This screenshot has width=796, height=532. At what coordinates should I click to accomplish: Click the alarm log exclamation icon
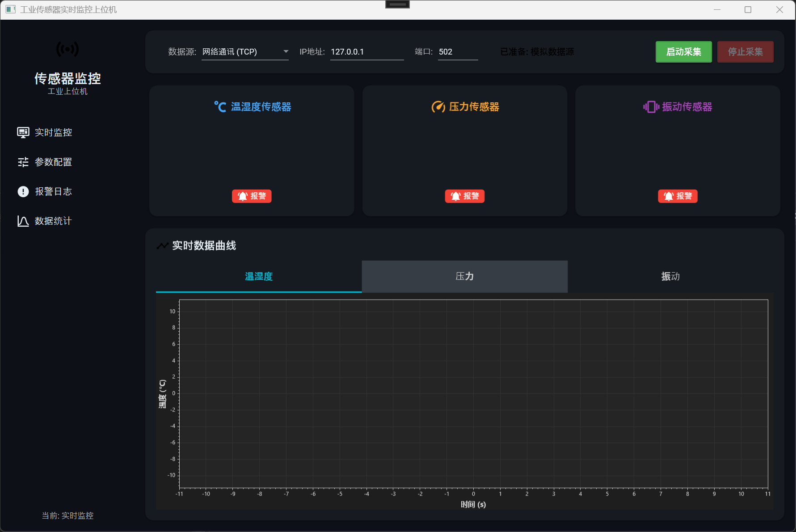tap(23, 191)
